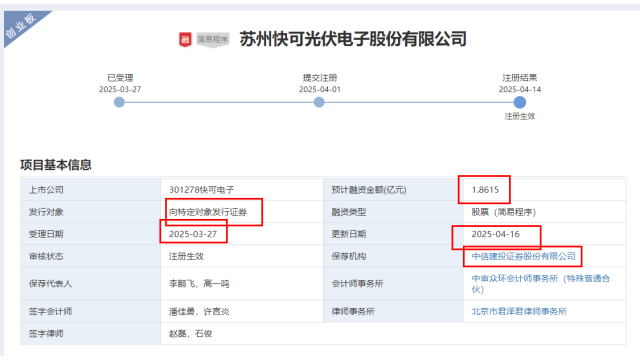Open 中信建投证券股份有限公司 sponsor link
The width and height of the screenshot is (640, 360).
(x=523, y=256)
